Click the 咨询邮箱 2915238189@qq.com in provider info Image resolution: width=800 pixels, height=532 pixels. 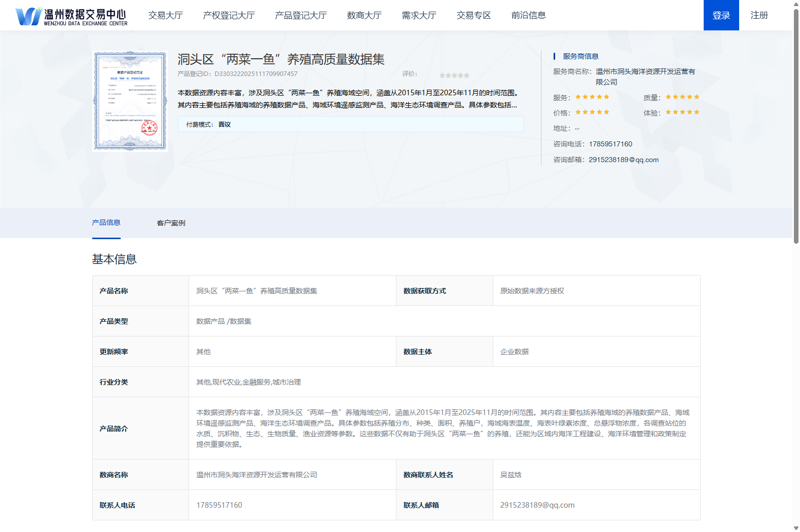(x=624, y=160)
